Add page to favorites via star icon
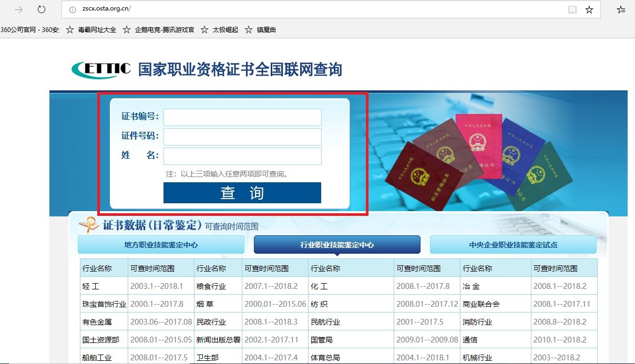This screenshot has width=635, height=364. click(589, 9)
